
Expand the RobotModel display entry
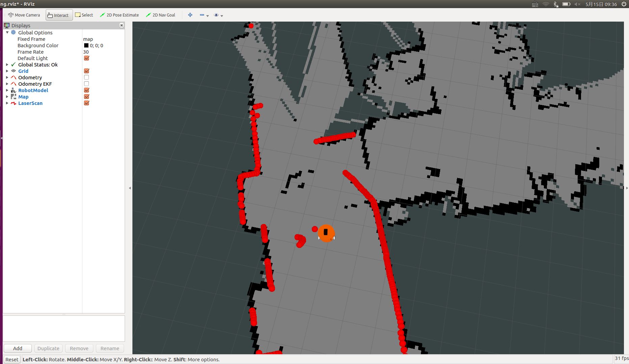pos(7,90)
